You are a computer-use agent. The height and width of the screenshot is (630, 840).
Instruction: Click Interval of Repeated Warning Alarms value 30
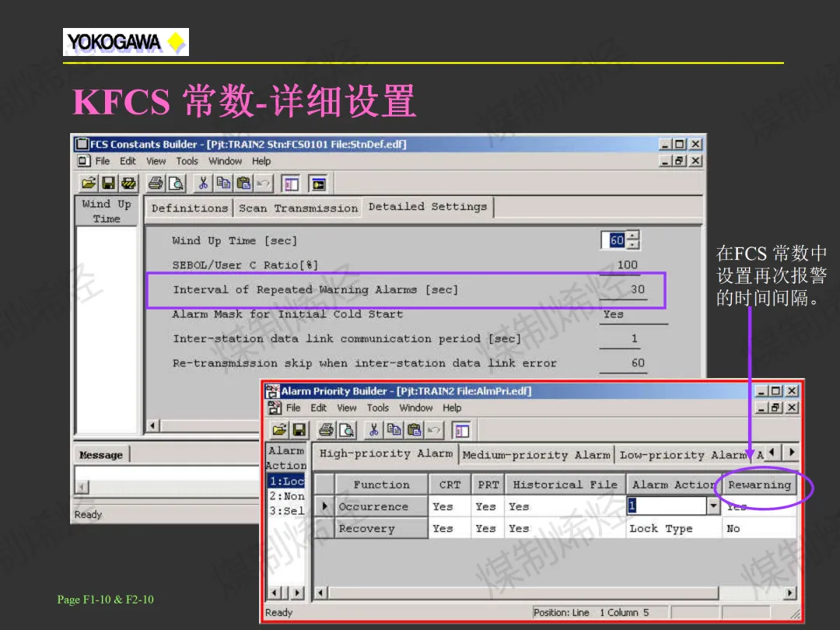(623, 290)
